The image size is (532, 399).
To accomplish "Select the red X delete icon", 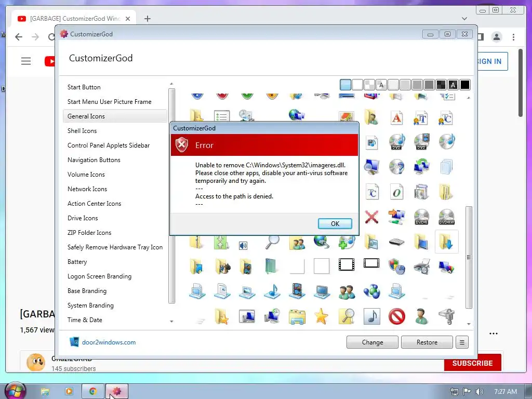I will [x=371, y=217].
